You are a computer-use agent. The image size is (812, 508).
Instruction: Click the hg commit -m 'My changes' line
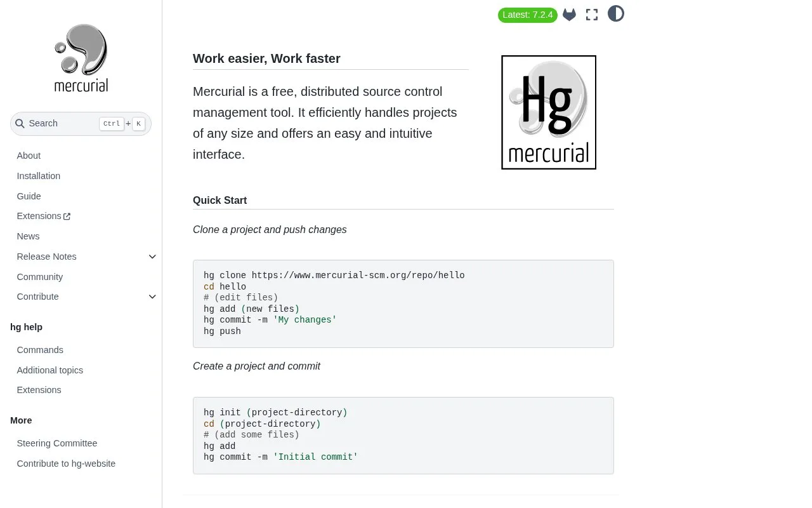(x=270, y=320)
